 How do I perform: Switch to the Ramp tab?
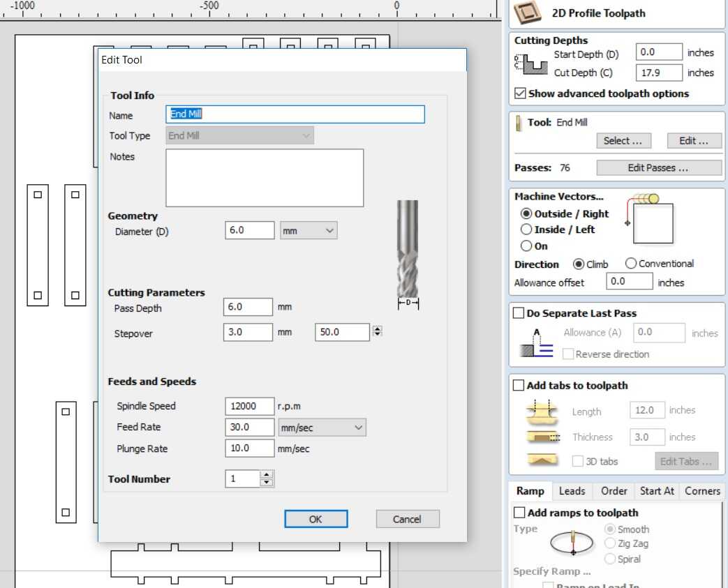point(530,490)
